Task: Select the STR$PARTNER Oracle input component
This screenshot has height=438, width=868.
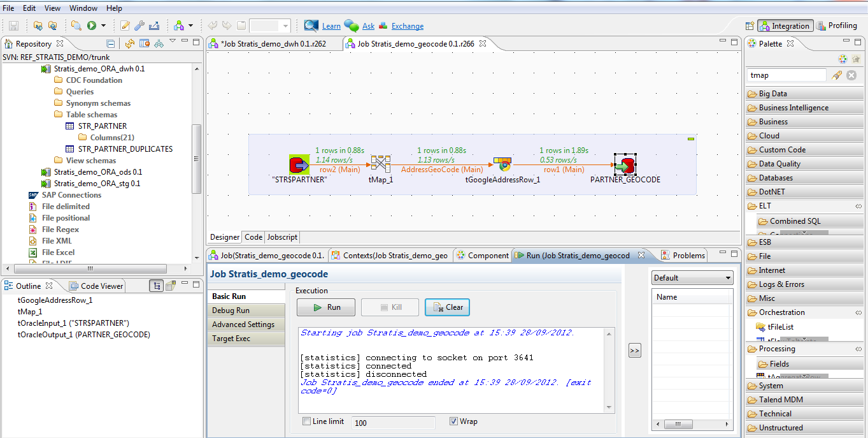Action: [299, 165]
